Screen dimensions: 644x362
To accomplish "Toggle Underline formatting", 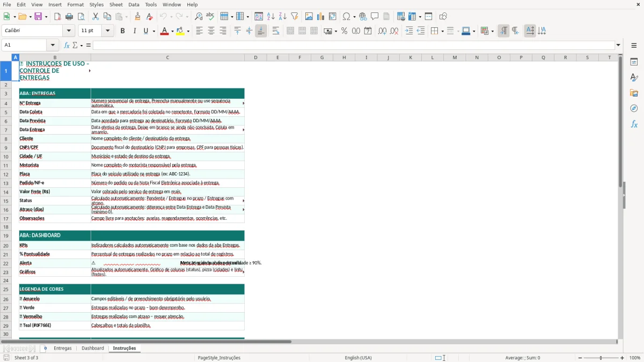I will pyautogui.click(x=145, y=31).
